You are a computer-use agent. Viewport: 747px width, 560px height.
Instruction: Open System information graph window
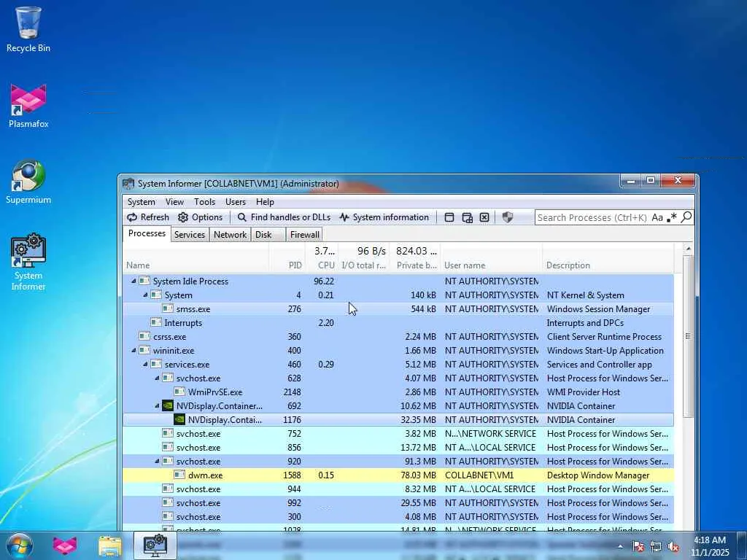click(x=384, y=217)
